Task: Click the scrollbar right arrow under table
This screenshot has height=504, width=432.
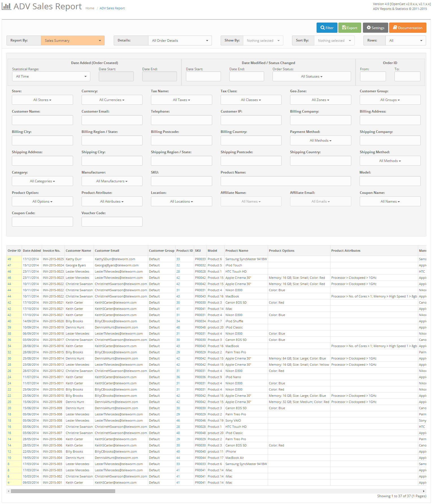Action: click(424, 491)
